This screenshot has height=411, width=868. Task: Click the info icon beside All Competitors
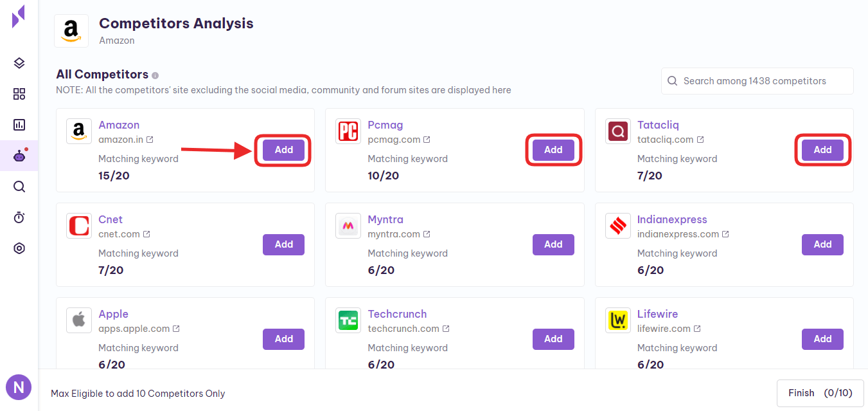pos(155,75)
